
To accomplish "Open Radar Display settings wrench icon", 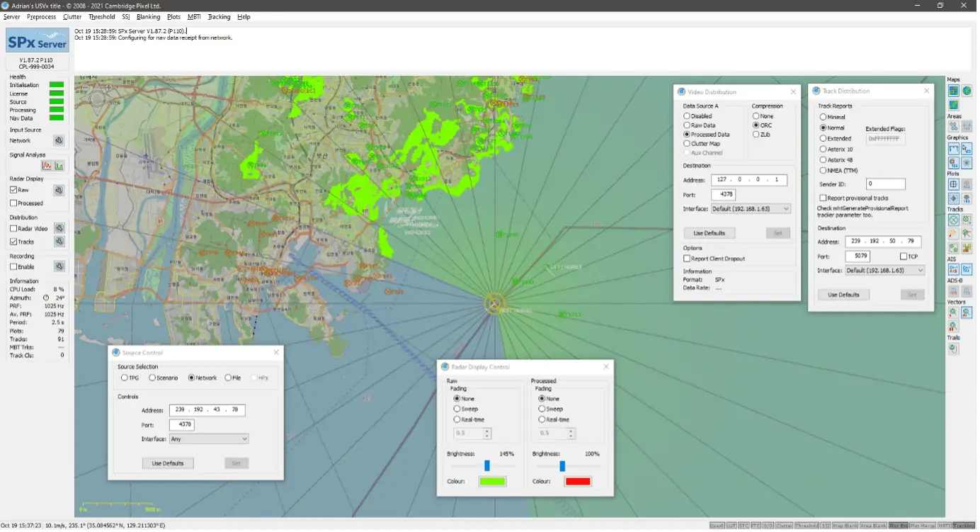I will coord(59,191).
